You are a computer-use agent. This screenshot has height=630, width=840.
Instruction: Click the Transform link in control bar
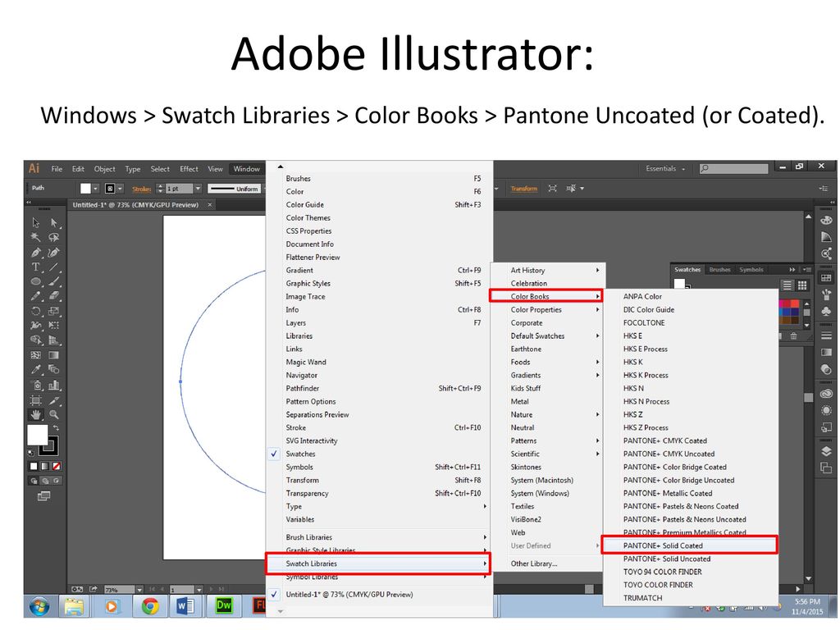523,189
